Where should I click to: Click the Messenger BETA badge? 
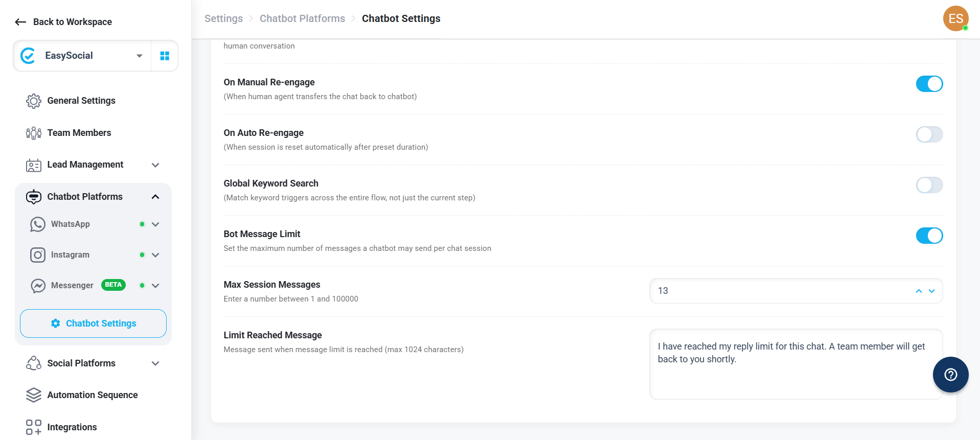[113, 285]
